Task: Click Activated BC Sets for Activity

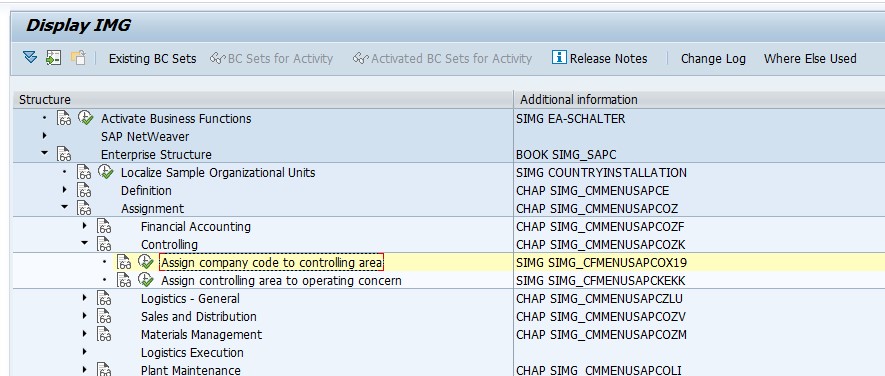Action: [x=442, y=59]
